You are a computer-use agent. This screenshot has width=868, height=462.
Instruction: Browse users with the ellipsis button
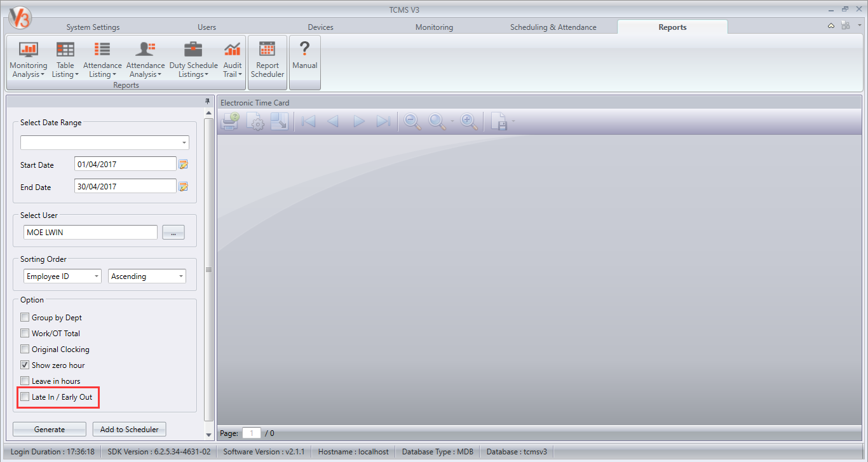(173, 233)
